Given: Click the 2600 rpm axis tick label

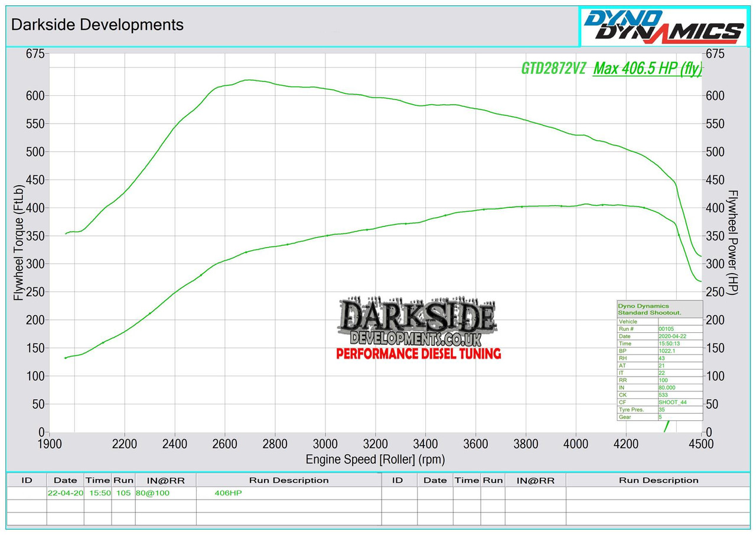Looking at the screenshot, I should (x=225, y=444).
